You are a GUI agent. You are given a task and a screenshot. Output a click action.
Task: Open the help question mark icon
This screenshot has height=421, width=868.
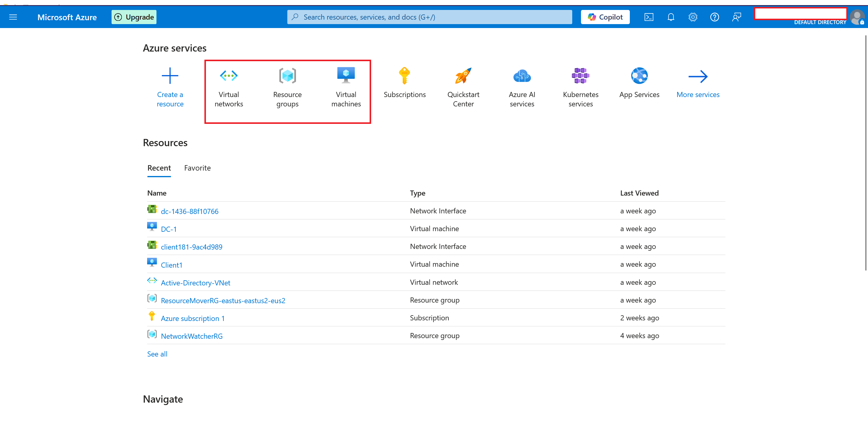click(714, 17)
